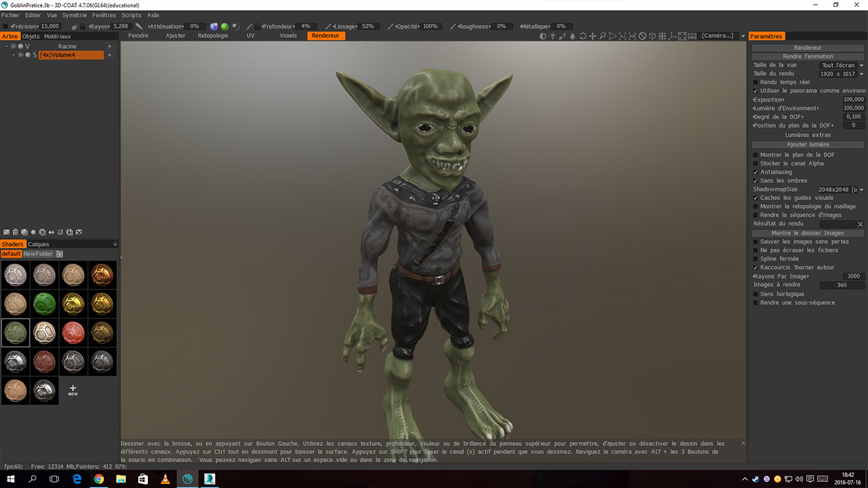Open the Taille de la vue dropdown

click(842, 65)
